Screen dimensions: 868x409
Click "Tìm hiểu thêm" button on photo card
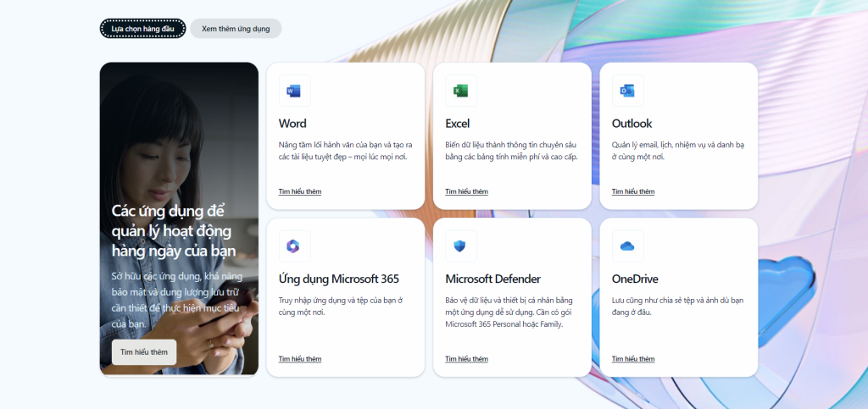tap(144, 352)
